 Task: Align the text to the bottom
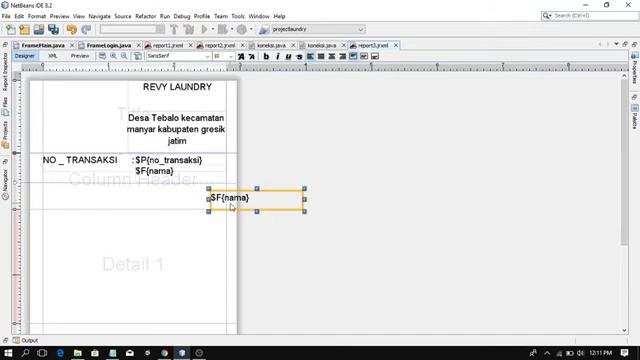coord(375,56)
